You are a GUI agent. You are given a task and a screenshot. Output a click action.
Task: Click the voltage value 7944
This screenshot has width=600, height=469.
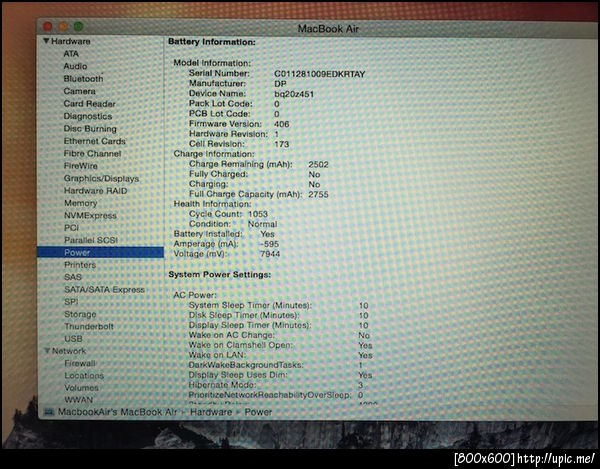click(x=270, y=254)
